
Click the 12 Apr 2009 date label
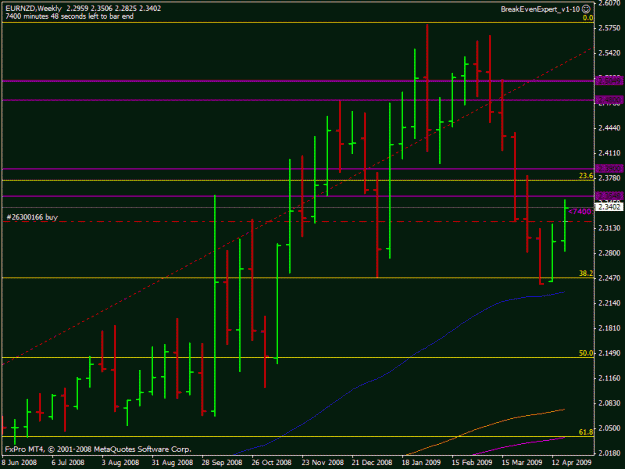coord(571,463)
